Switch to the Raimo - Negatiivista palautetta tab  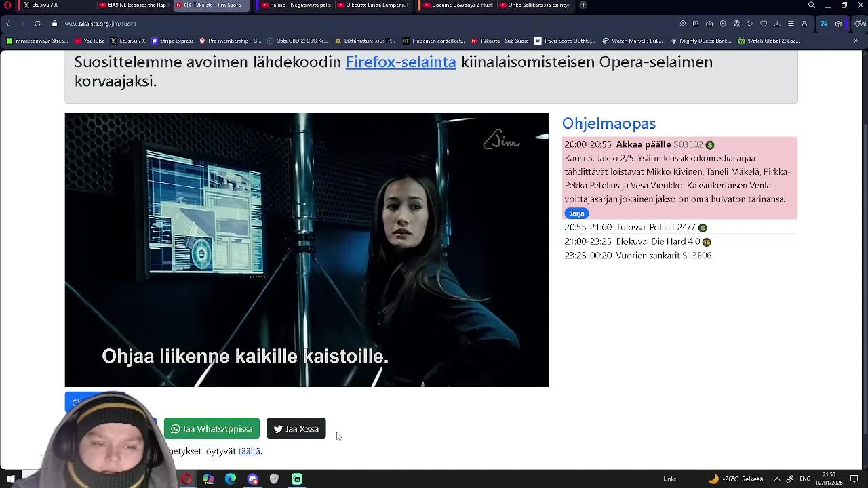pyautogui.click(x=296, y=5)
